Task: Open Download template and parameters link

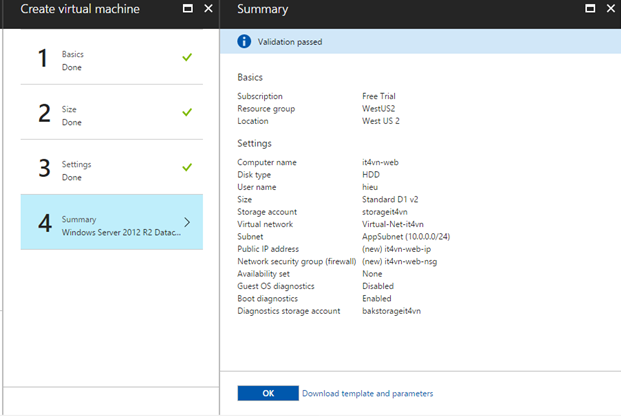Action: coord(367,394)
